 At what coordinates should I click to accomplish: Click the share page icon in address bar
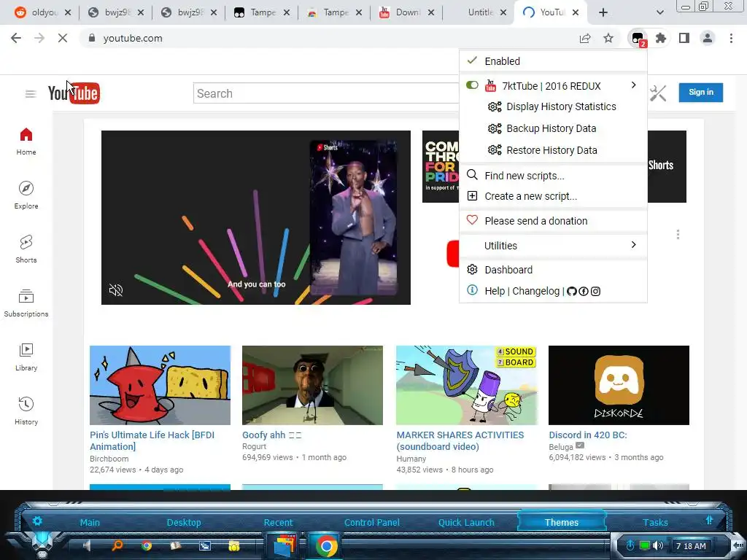pyautogui.click(x=585, y=38)
